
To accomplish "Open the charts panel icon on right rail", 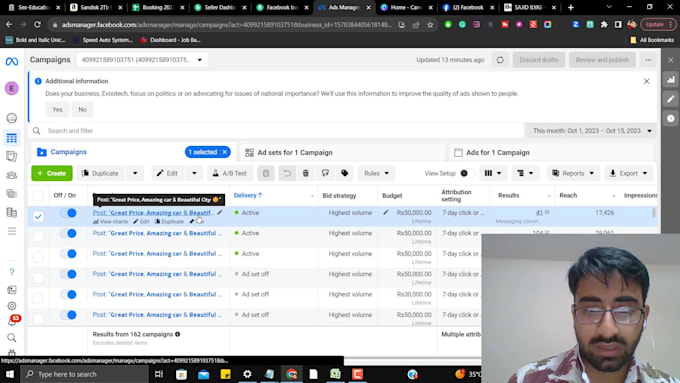I will point(670,80).
